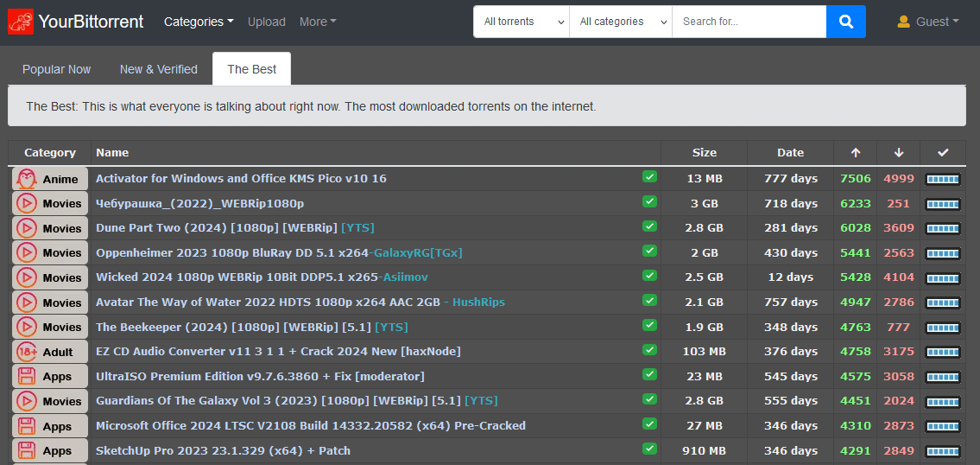Click verified green check for SketchUp Pro
980x465 pixels.
[649, 449]
